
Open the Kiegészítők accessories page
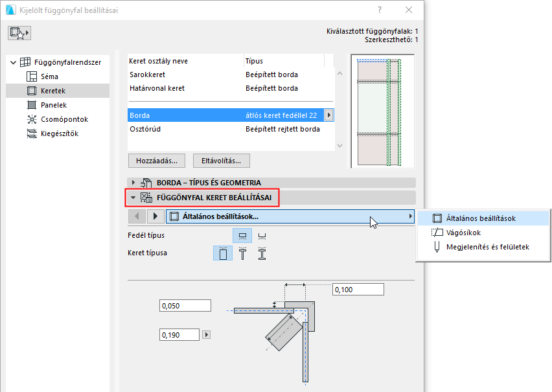coord(31,133)
